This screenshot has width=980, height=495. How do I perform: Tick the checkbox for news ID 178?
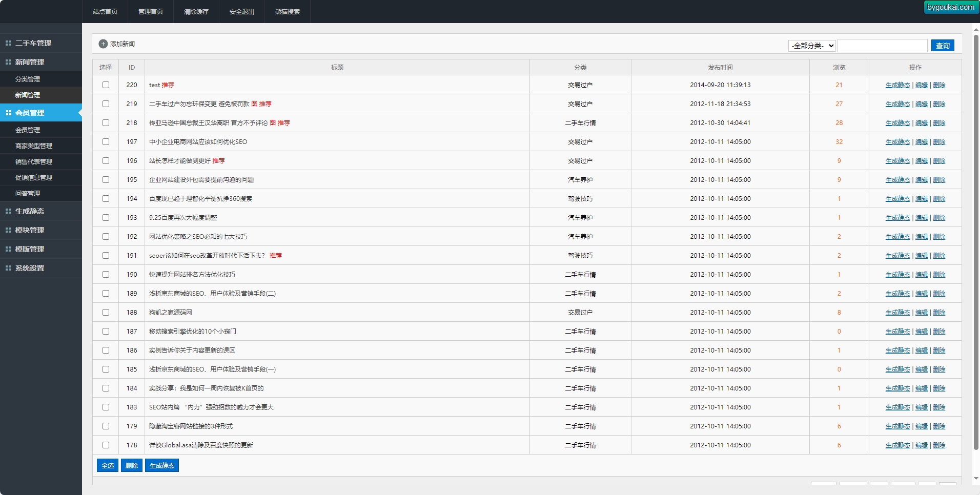pyautogui.click(x=106, y=445)
